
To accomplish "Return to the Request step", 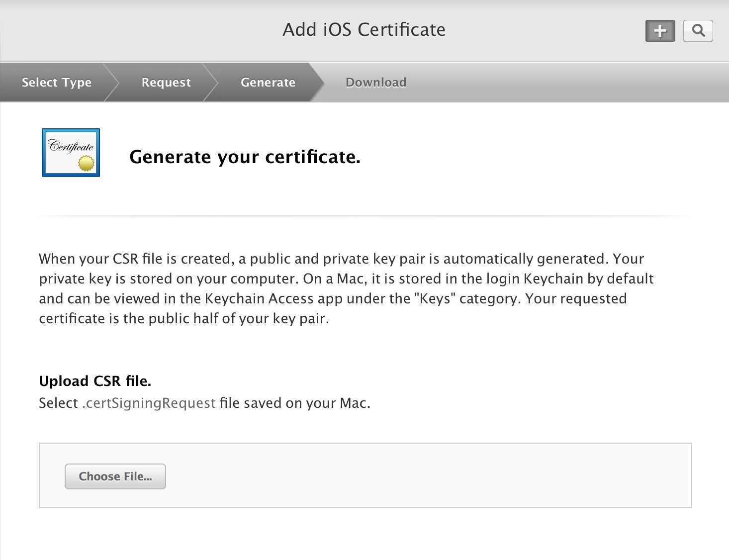I will 166,82.
